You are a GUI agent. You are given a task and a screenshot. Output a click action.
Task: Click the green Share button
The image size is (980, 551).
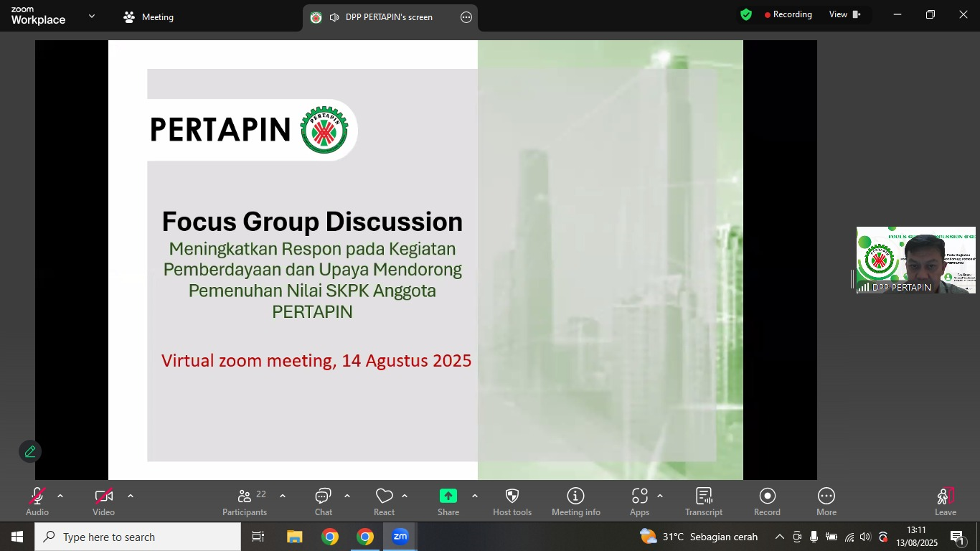448,501
